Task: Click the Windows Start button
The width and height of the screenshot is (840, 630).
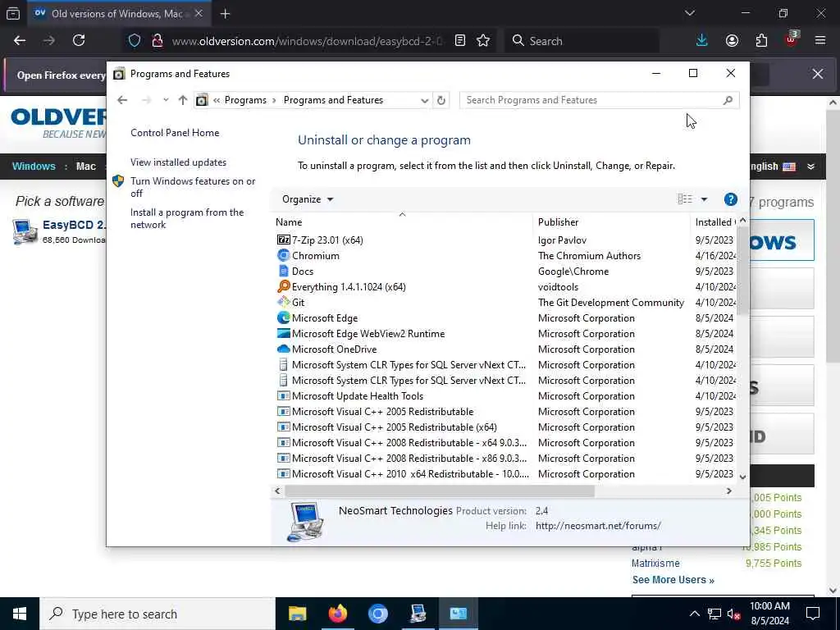Action: [20, 614]
